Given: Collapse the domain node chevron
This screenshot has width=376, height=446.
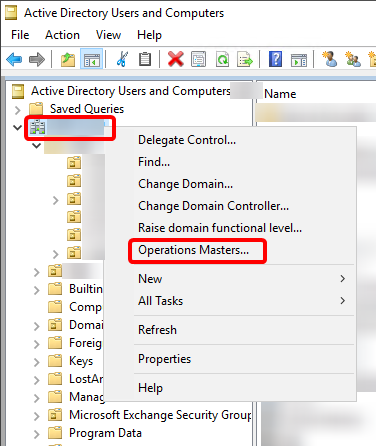Looking at the screenshot, I should click(17, 127).
